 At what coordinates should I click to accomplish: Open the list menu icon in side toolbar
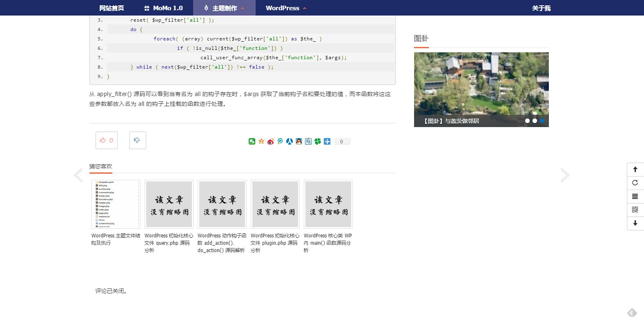pos(635,196)
